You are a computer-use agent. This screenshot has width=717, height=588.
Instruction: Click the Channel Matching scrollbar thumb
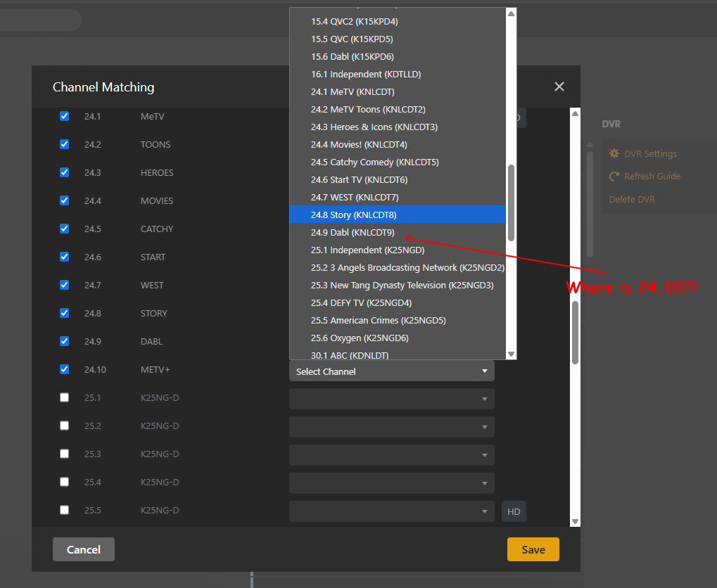coord(576,333)
